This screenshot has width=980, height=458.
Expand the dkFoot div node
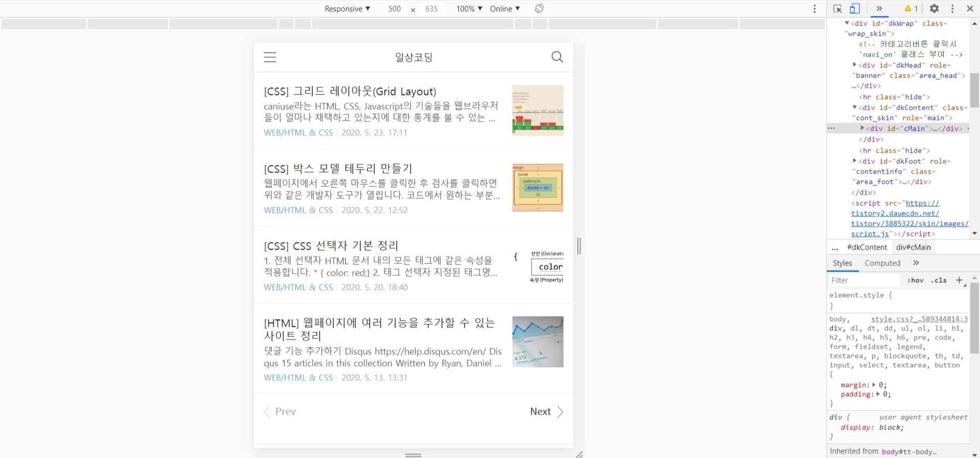click(x=855, y=161)
